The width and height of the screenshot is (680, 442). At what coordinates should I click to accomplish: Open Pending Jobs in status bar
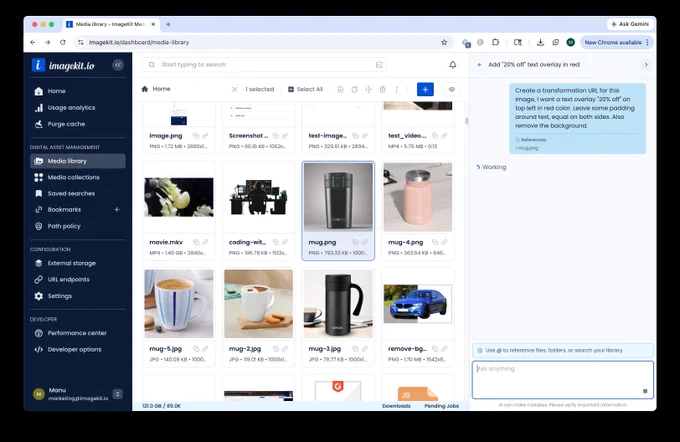[x=441, y=406]
